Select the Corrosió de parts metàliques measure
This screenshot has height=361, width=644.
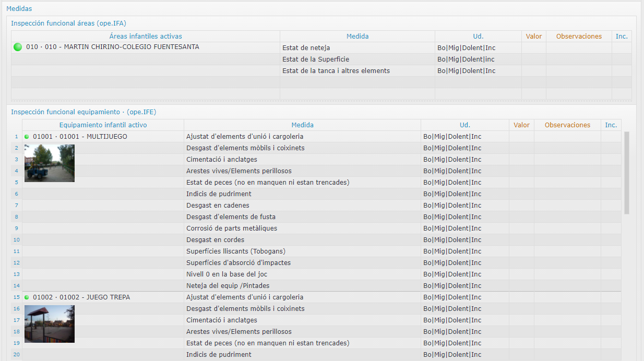(232, 228)
